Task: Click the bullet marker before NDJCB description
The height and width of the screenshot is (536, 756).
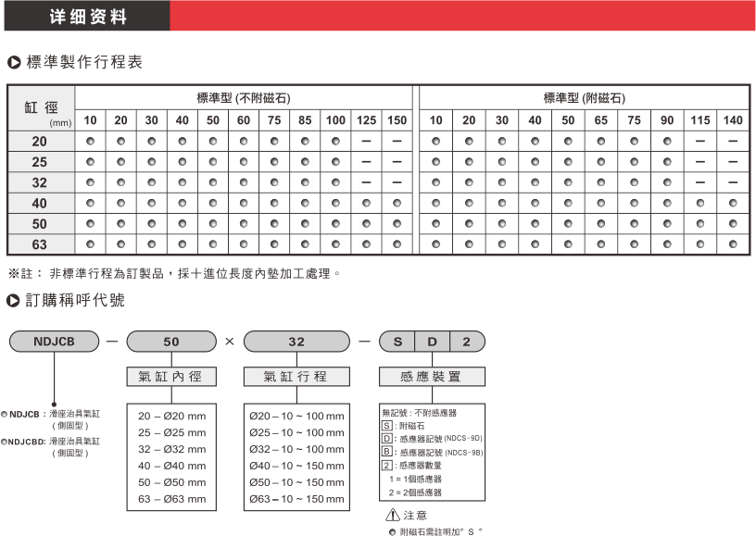Action: (x=5, y=415)
